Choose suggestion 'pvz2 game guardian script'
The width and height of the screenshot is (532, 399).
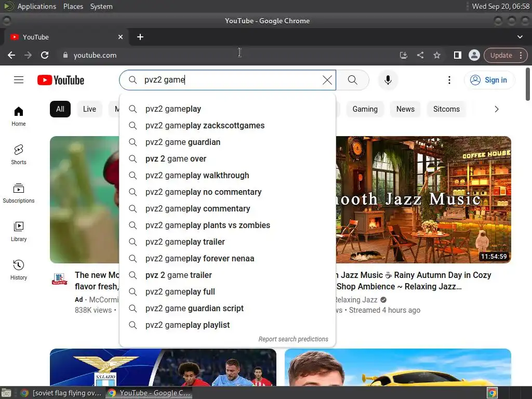228,309
